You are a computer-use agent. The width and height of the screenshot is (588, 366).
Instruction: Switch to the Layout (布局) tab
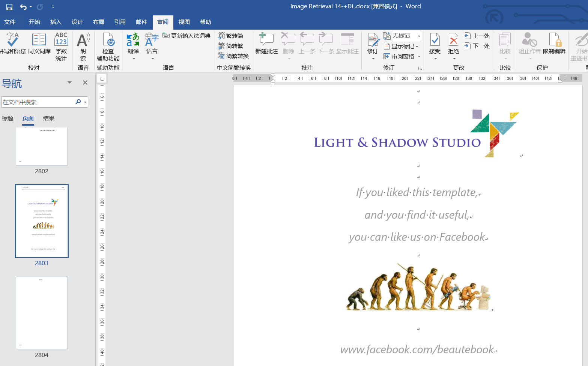coord(99,22)
